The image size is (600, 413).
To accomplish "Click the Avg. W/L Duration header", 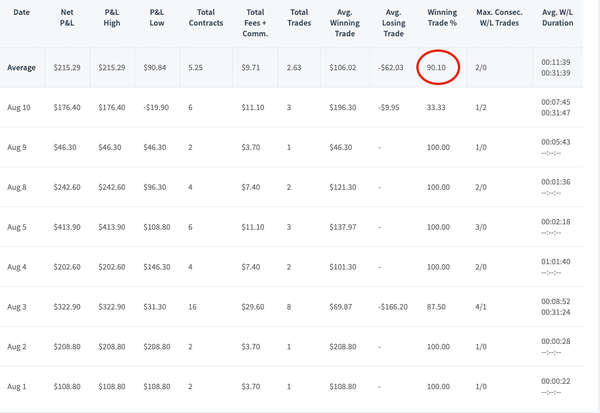I will click(x=558, y=18).
